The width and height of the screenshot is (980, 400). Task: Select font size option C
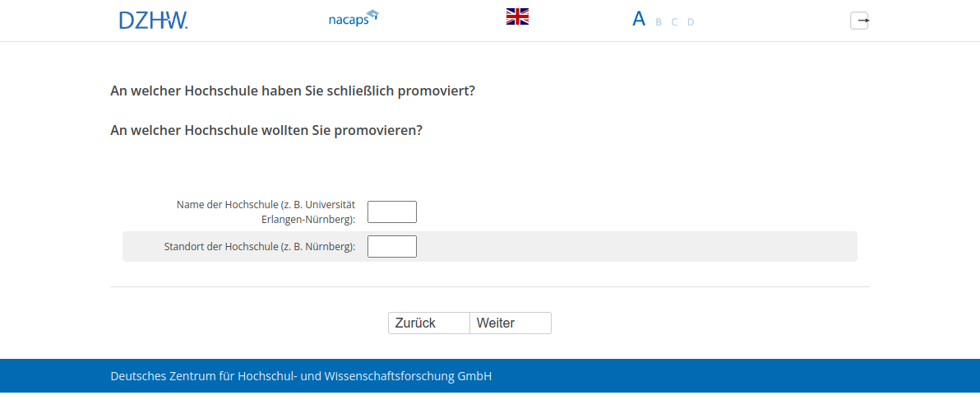tap(674, 22)
